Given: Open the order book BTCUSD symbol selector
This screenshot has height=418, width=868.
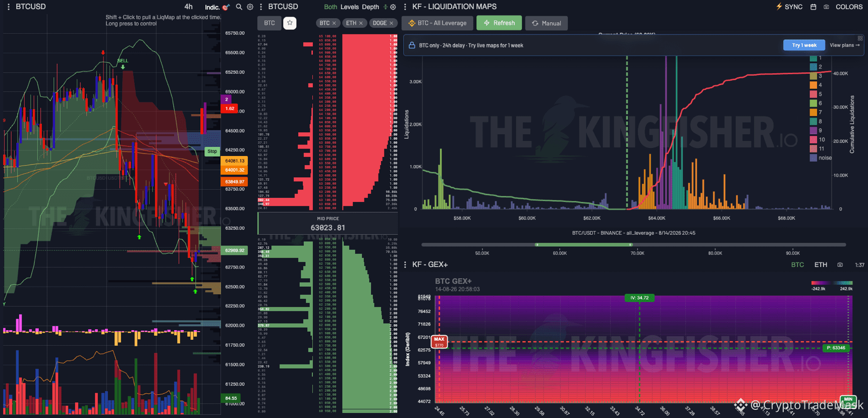Looking at the screenshot, I should (x=283, y=7).
